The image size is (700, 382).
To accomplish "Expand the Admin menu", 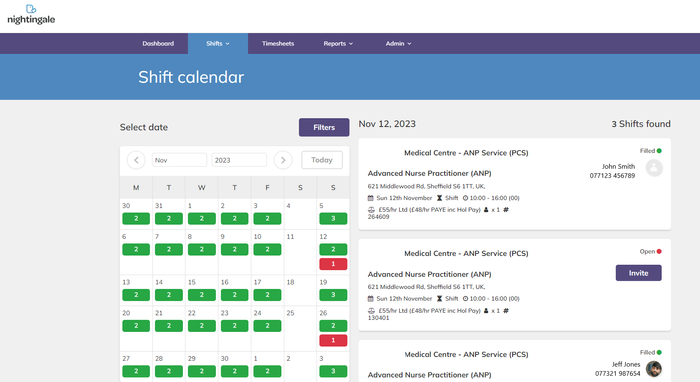I will 398,43.
